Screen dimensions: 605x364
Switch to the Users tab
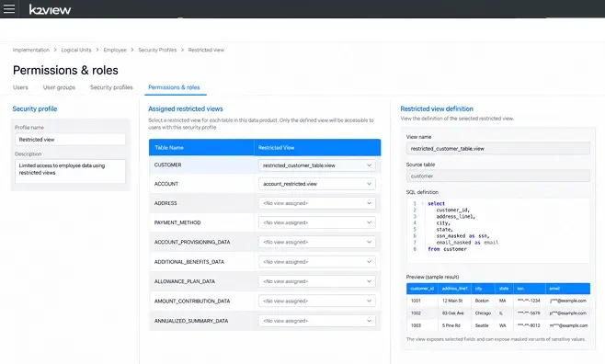tap(20, 87)
